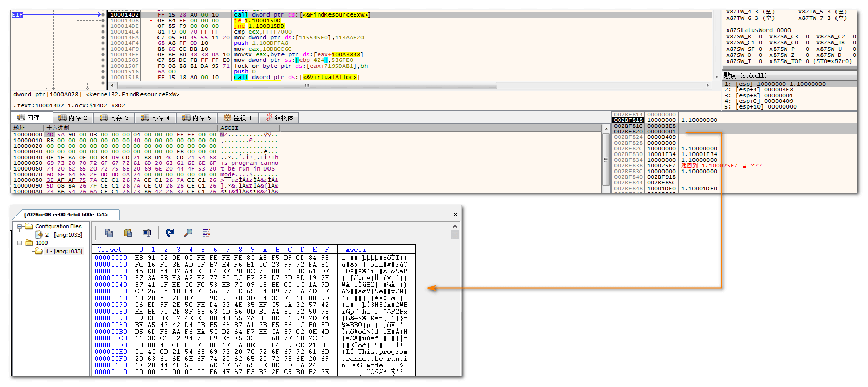Collapse the Configuration Files tree node
This screenshot has height=387, width=868.
(20, 226)
